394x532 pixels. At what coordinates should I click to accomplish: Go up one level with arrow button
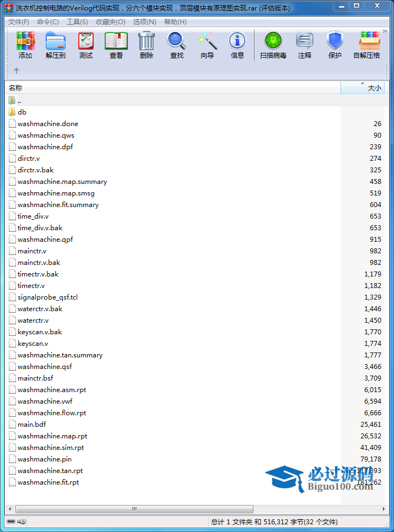coord(17,70)
